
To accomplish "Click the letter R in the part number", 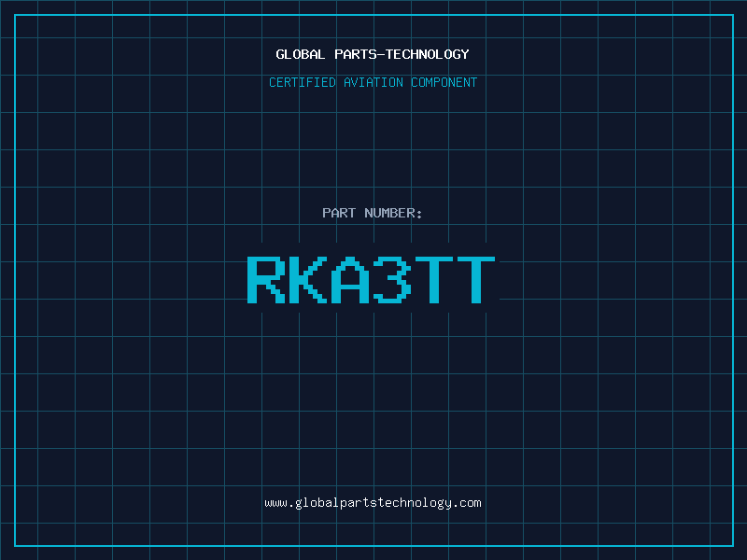I will click(x=266, y=279).
